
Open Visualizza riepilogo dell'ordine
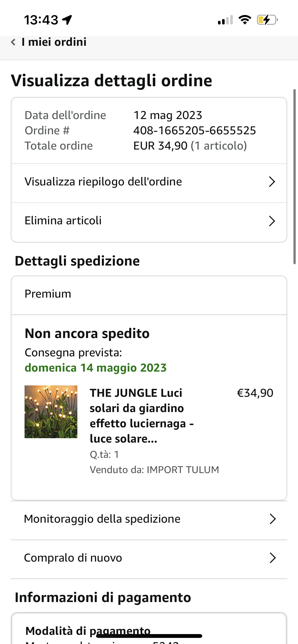(x=103, y=182)
